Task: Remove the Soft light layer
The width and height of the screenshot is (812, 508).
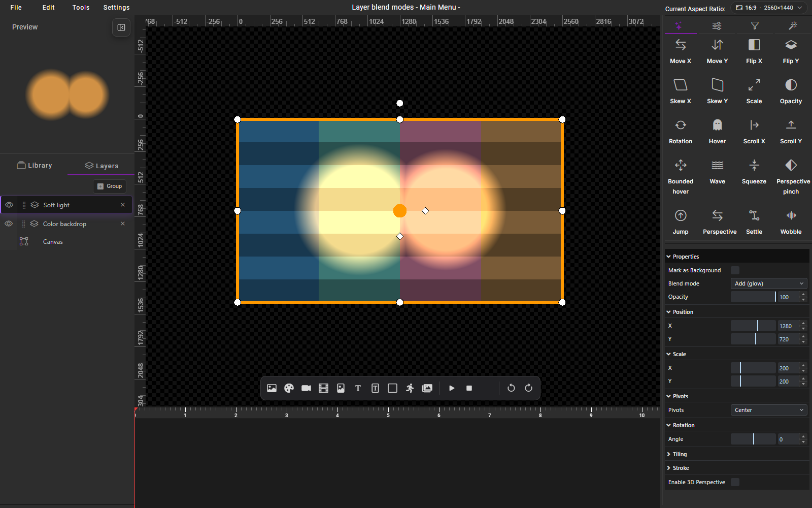Action: [x=122, y=205]
